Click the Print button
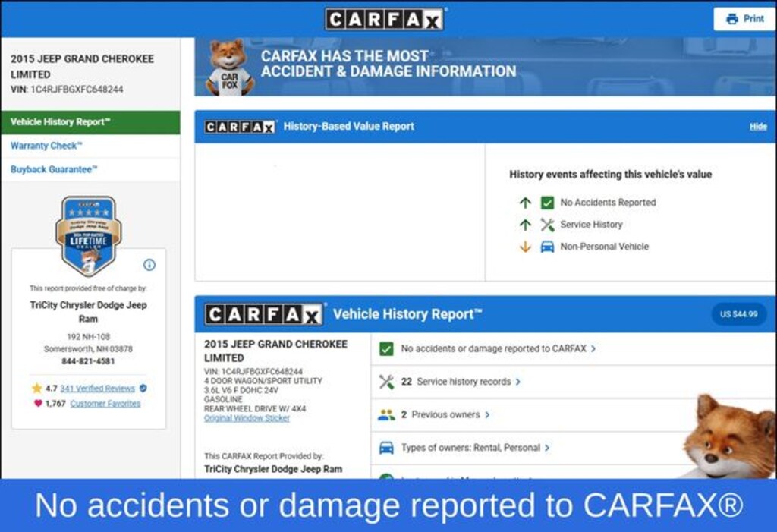The image size is (777, 532). click(x=745, y=19)
